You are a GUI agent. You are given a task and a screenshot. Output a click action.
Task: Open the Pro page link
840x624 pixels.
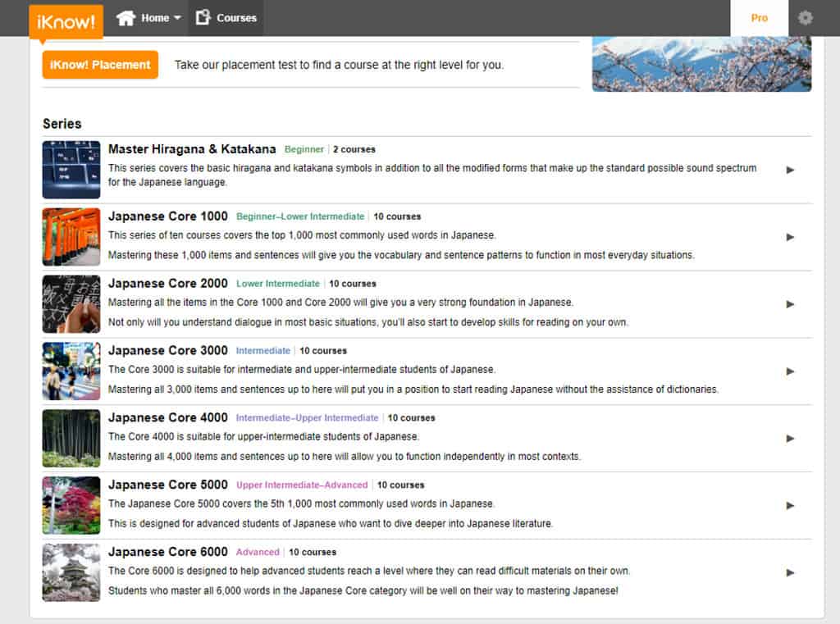tap(760, 18)
